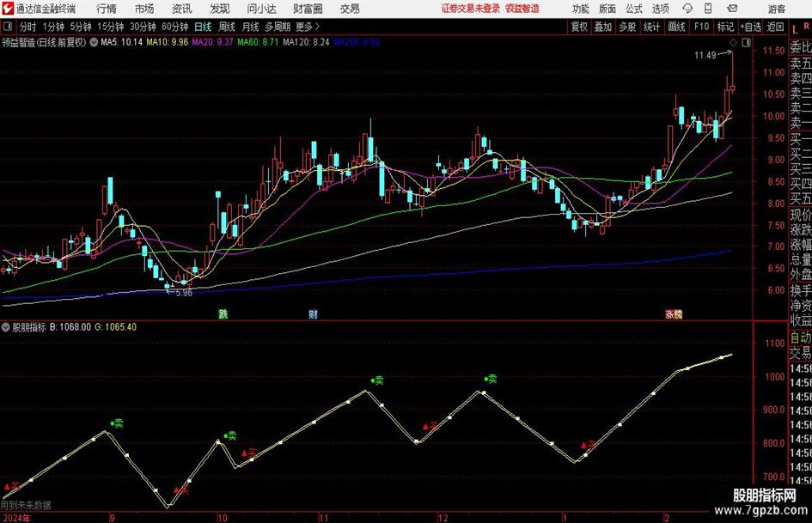Click the 叠加 overlay toolbar button
The width and height of the screenshot is (812, 523).
pos(603,27)
